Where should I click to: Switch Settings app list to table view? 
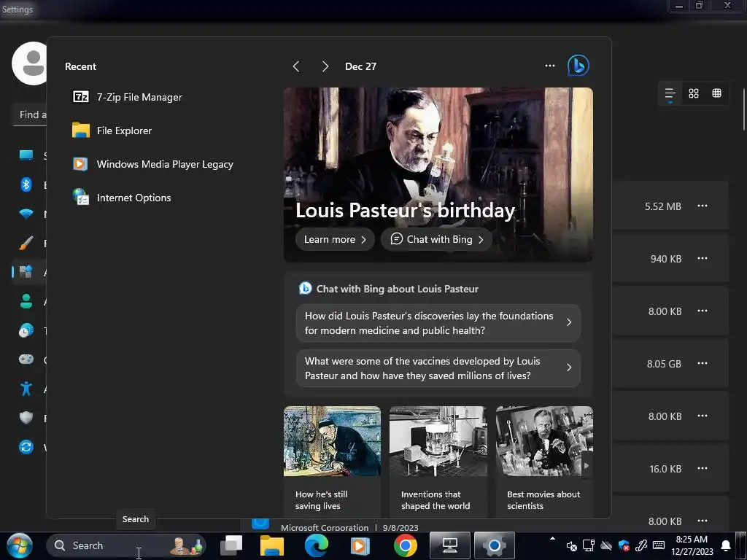point(716,93)
